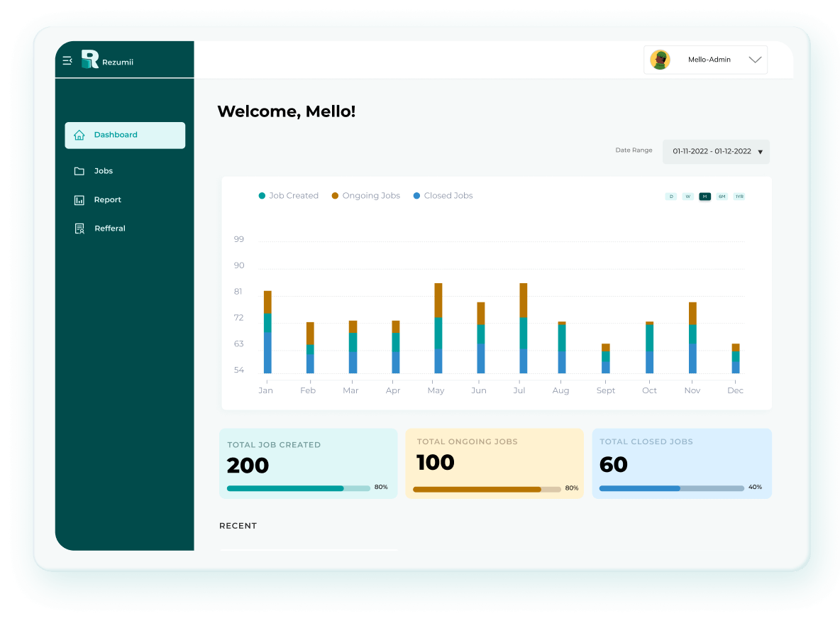
Task: Click the Welcome, Mello! heading
Action: click(x=286, y=111)
